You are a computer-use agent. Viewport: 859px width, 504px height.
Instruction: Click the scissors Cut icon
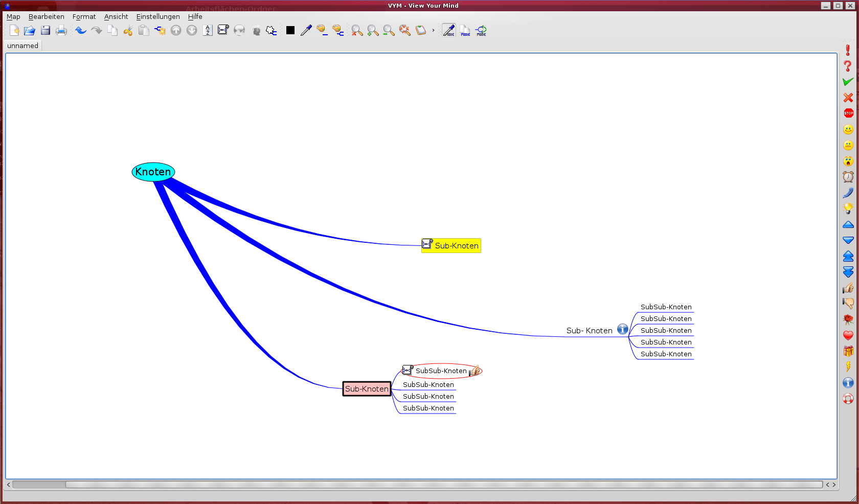[x=128, y=31]
